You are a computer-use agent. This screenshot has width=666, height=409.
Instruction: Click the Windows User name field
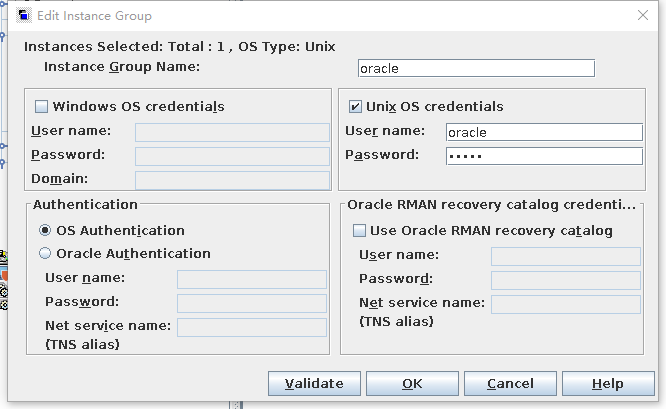pos(232,132)
